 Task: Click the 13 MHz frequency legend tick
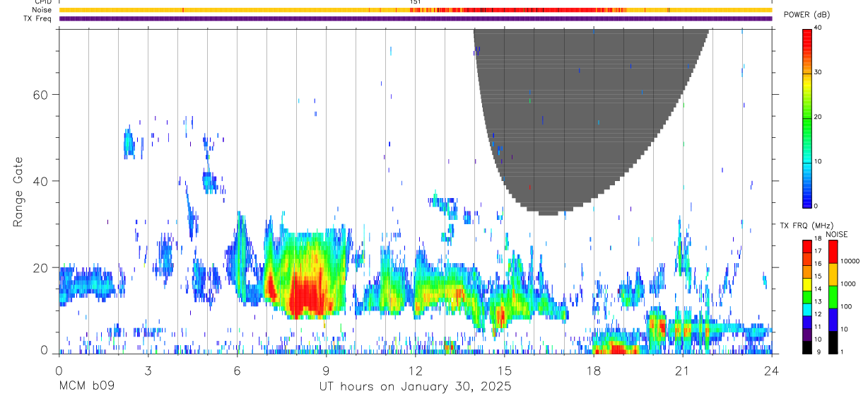tap(817, 301)
